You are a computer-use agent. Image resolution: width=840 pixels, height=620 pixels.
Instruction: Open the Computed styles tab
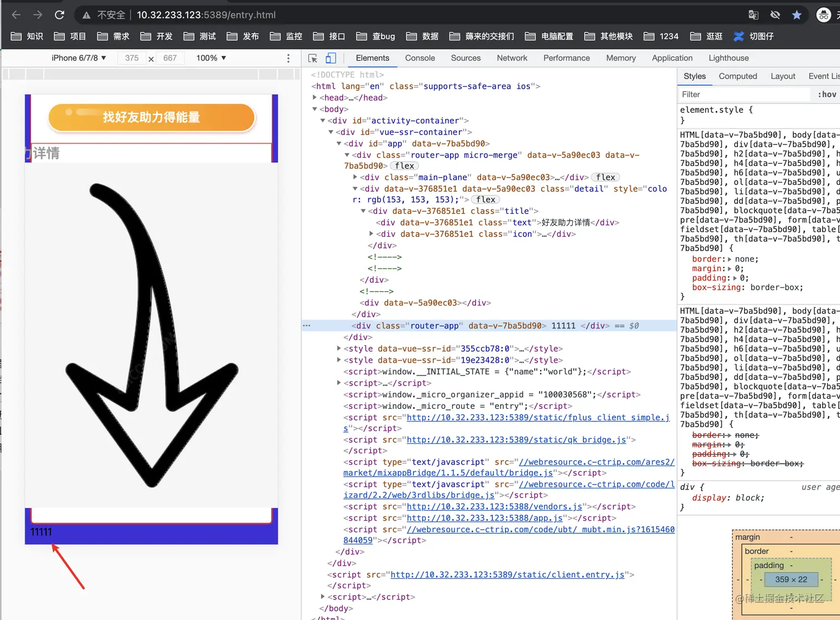738,76
